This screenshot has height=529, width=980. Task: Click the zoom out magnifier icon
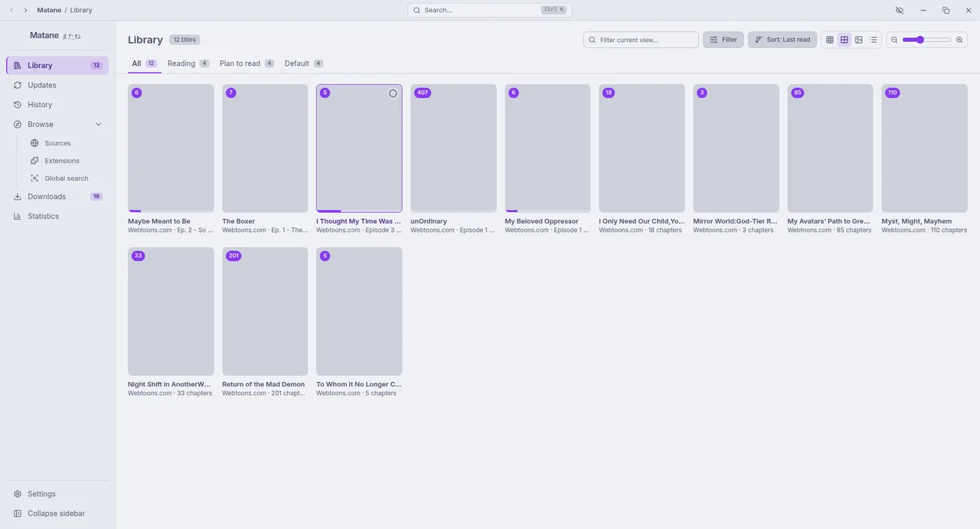[894, 40]
